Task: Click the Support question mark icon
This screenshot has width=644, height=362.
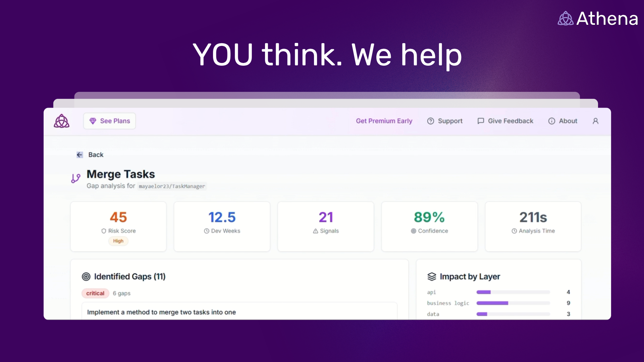Action: (430, 121)
